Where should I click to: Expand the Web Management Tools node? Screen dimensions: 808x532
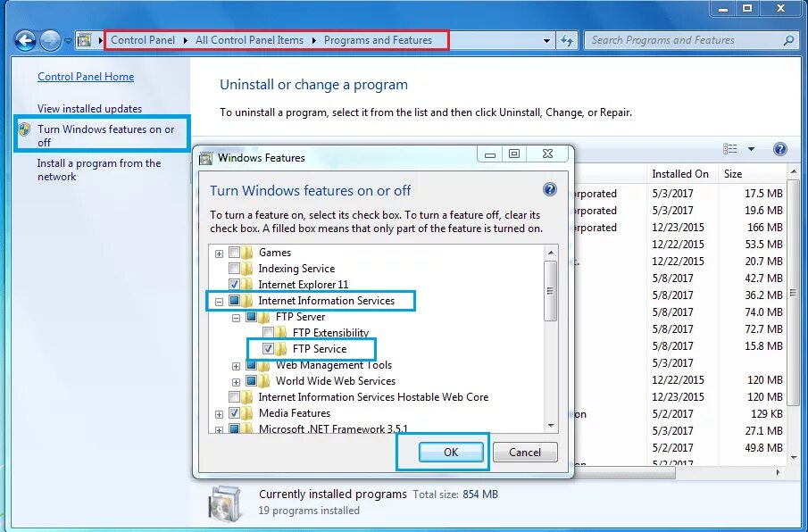click(236, 366)
